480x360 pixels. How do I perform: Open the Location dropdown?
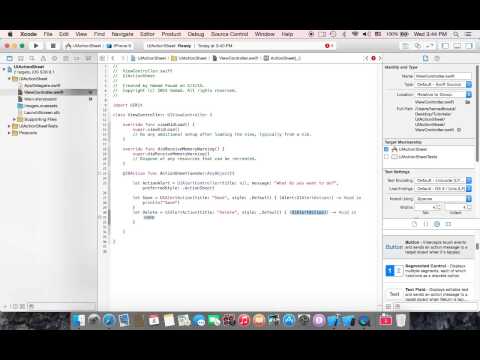pos(443,95)
